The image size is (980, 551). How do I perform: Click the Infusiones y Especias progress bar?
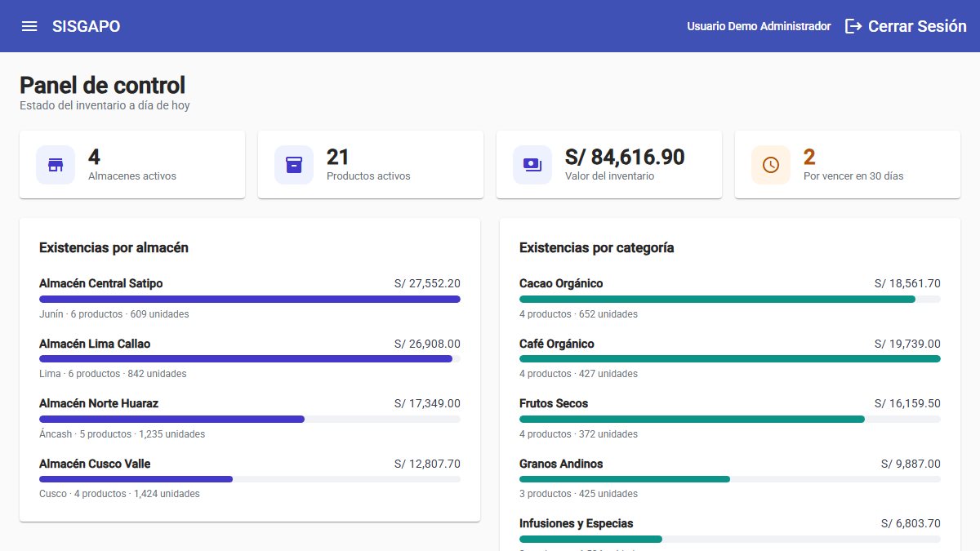(730, 539)
